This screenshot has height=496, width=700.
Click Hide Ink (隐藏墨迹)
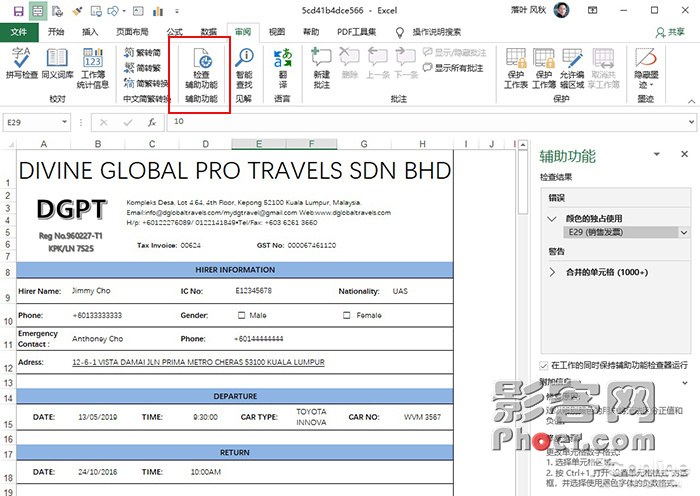pos(646,68)
